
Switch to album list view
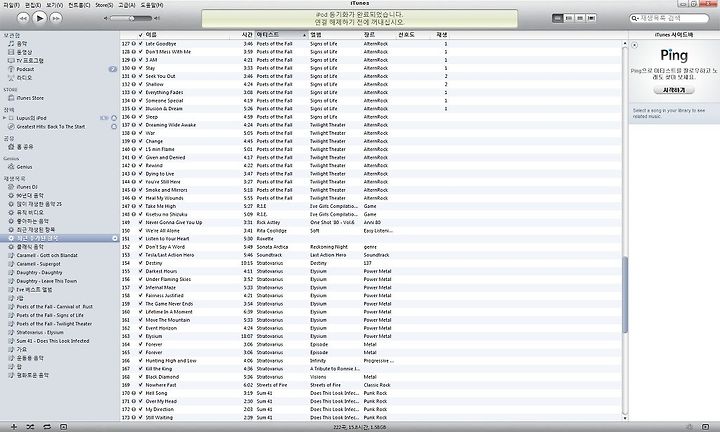(569, 18)
